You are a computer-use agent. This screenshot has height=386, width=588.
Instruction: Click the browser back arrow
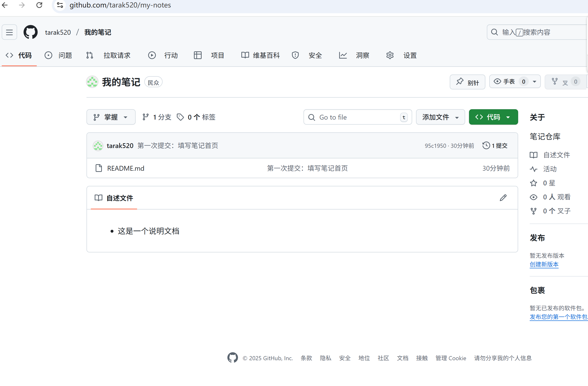pyautogui.click(x=5, y=5)
